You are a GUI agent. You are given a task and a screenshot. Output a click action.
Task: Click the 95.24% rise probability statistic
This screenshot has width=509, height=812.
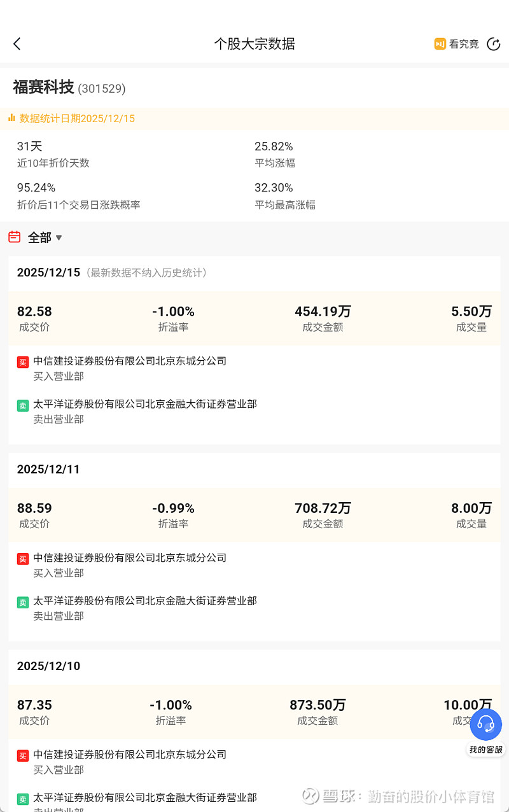(36, 188)
